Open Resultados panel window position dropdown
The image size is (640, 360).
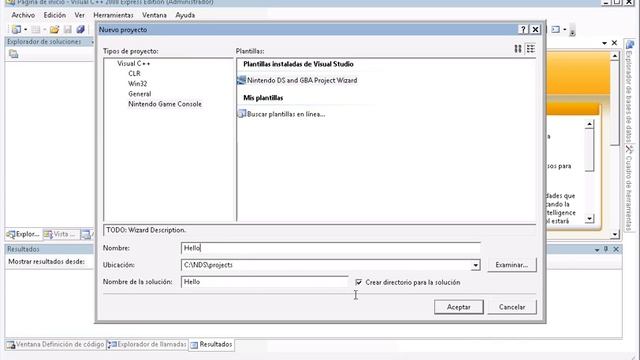click(x=597, y=249)
